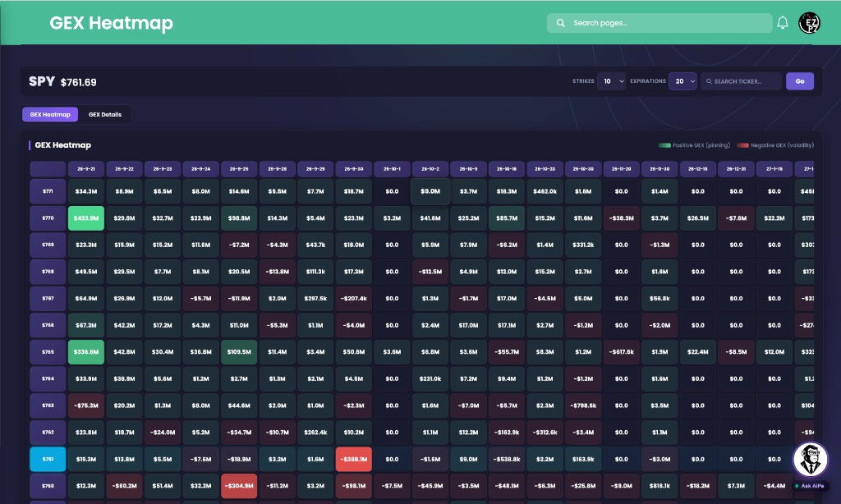This screenshot has width=841, height=504.
Task: Click the -$207.4k heatmap cell
Action: [354, 299]
